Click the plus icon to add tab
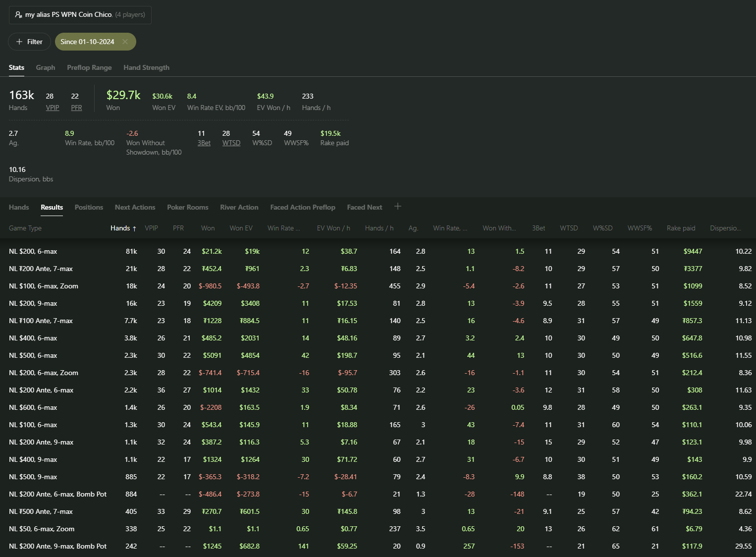This screenshot has height=557, width=756. [398, 206]
